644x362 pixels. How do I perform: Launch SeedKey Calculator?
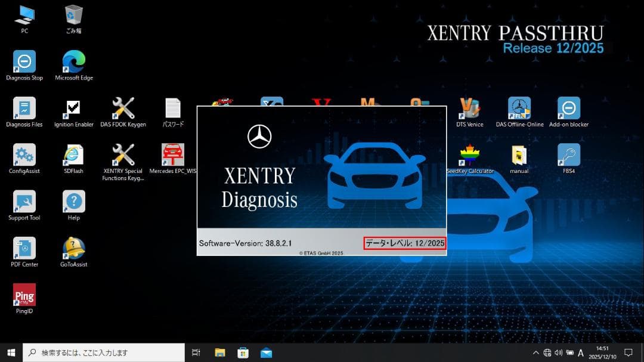pyautogui.click(x=469, y=155)
